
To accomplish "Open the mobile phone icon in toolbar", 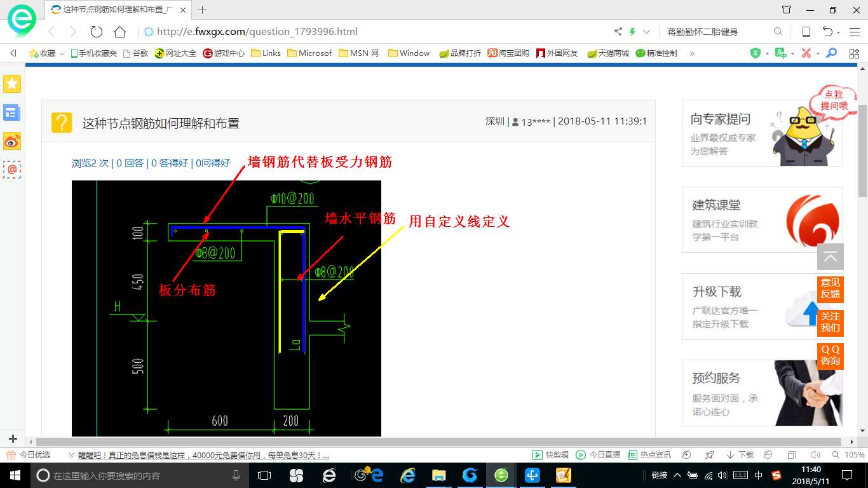I will tap(806, 32).
